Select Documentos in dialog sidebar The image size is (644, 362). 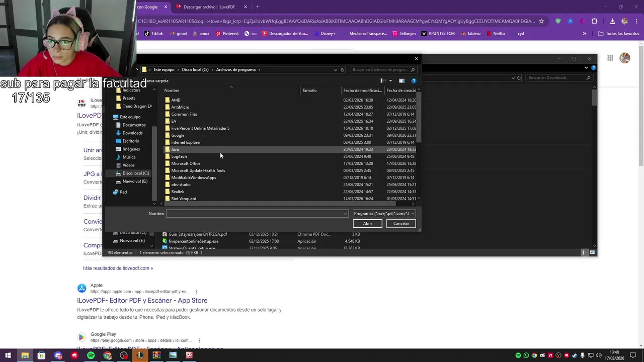[x=134, y=125]
